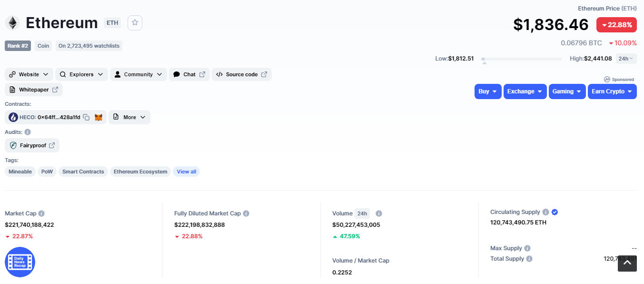This screenshot has width=644, height=284.
Task: Click the red 22.88% price change badge
Action: point(616,25)
